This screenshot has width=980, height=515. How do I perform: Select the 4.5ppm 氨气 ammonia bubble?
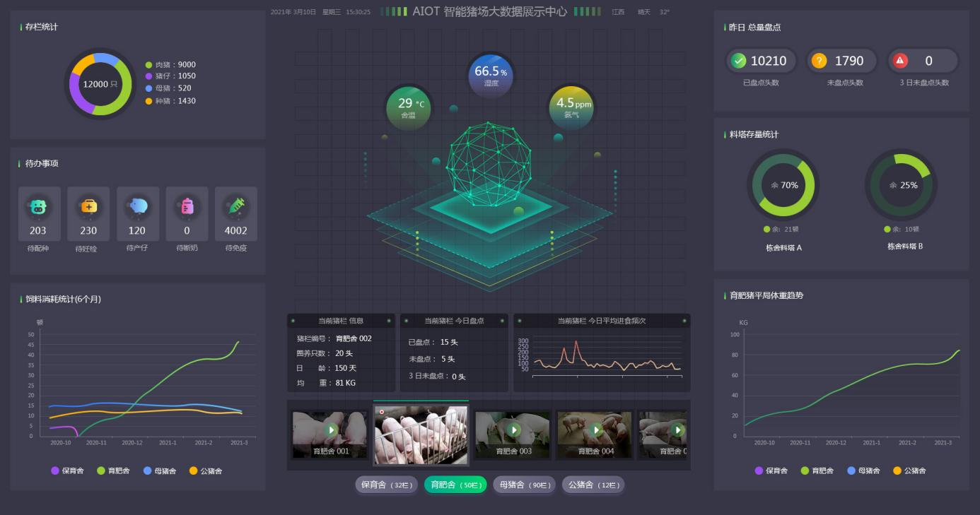572,107
